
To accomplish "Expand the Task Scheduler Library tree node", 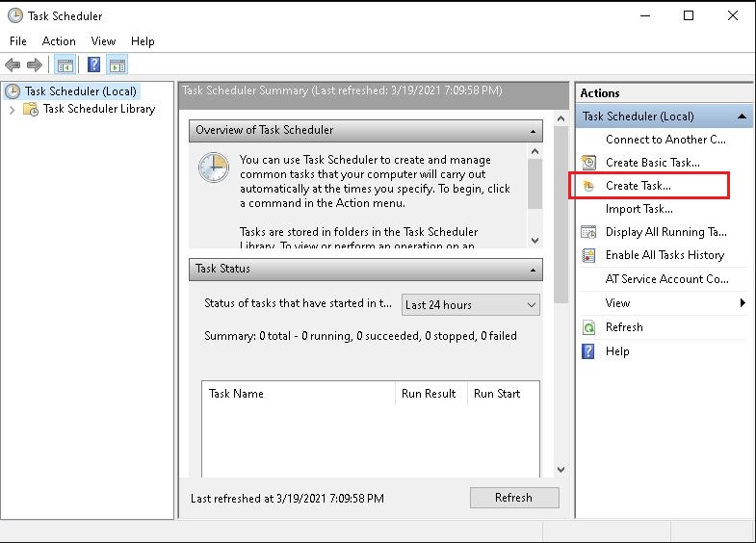I will coord(13,110).
